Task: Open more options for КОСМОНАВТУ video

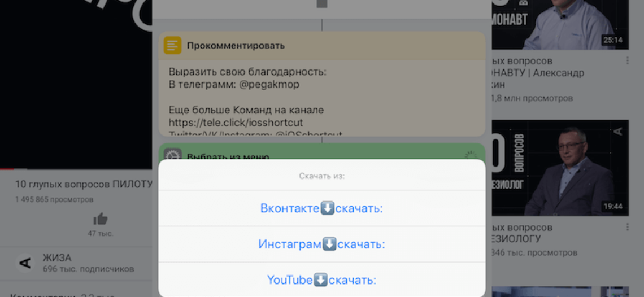Action: (x=627, y=60)
